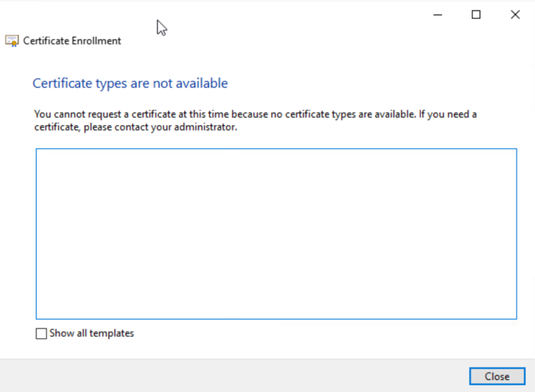Click the "please contact your administrator" text line

pyautogui.click(x=136, y=127)
